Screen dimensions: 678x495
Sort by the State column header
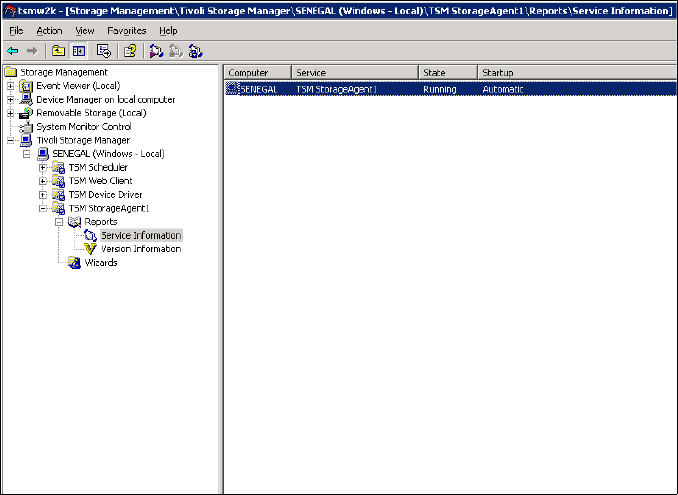pyautogui.click(x=448, y=72)
